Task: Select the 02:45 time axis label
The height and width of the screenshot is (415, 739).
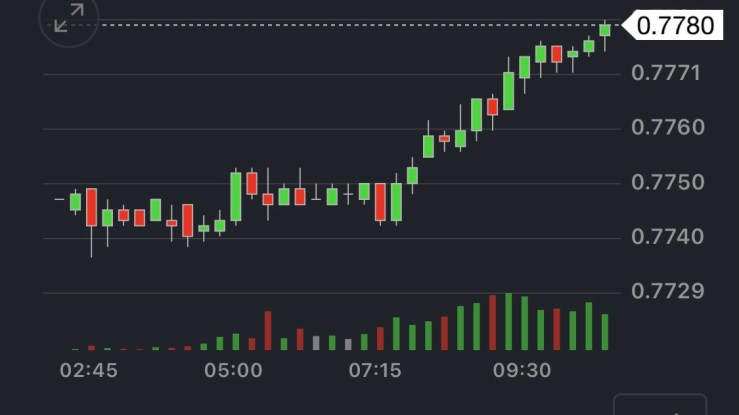Action: point(88,370)
